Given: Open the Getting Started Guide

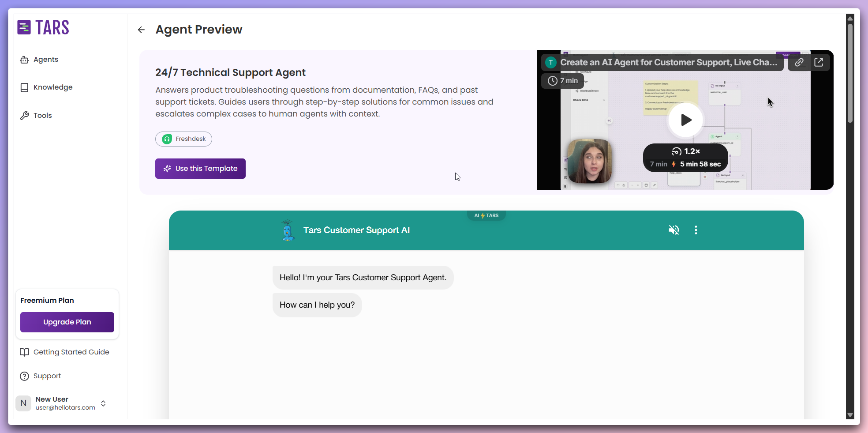Looking at the screenshot, I should coord(65,352).
